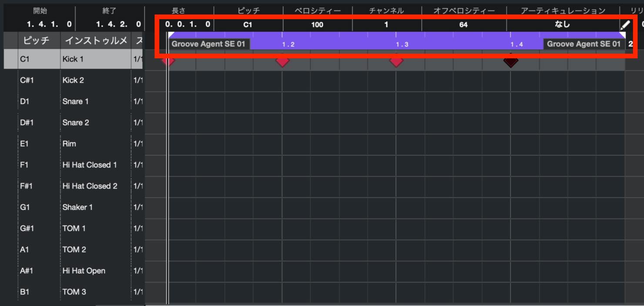Select the TOM 2 drum row
The image size is (644, 306).
tap(74, 249)
